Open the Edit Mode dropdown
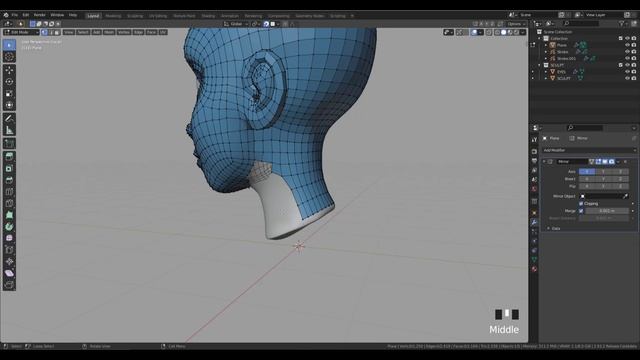 point(21,32)
